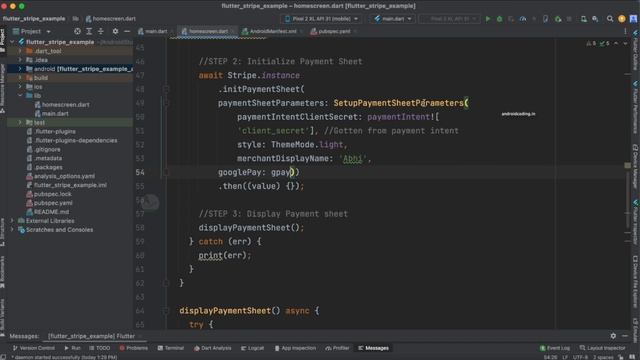Image resolution: width=640 pixels, height=360 pixels.
Task: Open the Pixel 2 XL device selector dropdown
Action: coord(322,19)
